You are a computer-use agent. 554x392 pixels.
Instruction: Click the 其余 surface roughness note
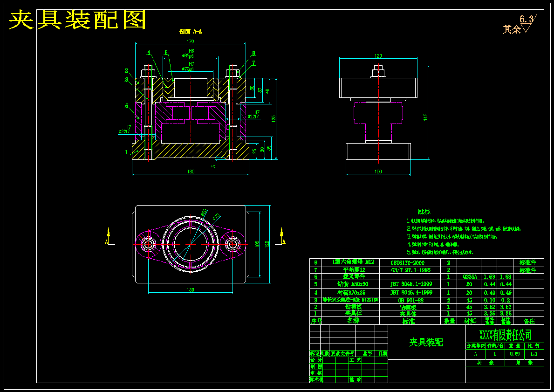click(x=512, y=29)
